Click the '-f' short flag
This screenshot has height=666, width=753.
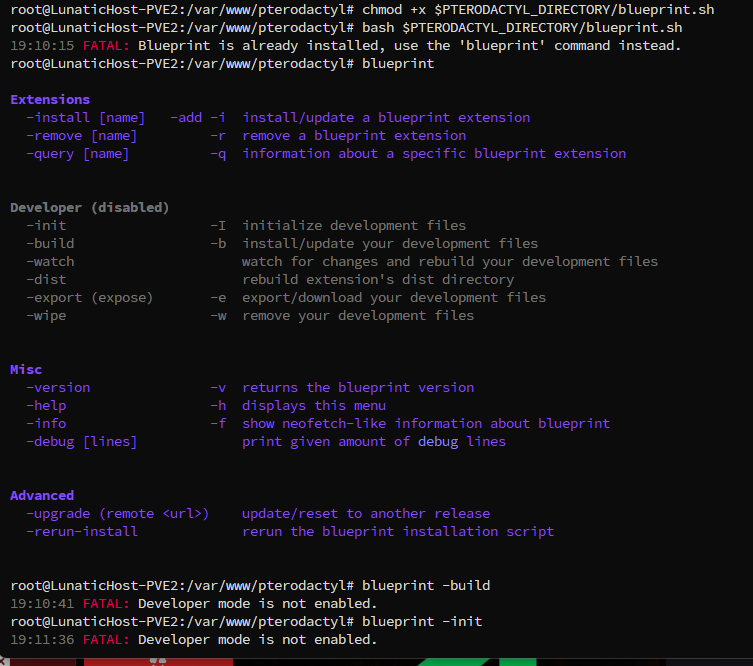[218, 424]
